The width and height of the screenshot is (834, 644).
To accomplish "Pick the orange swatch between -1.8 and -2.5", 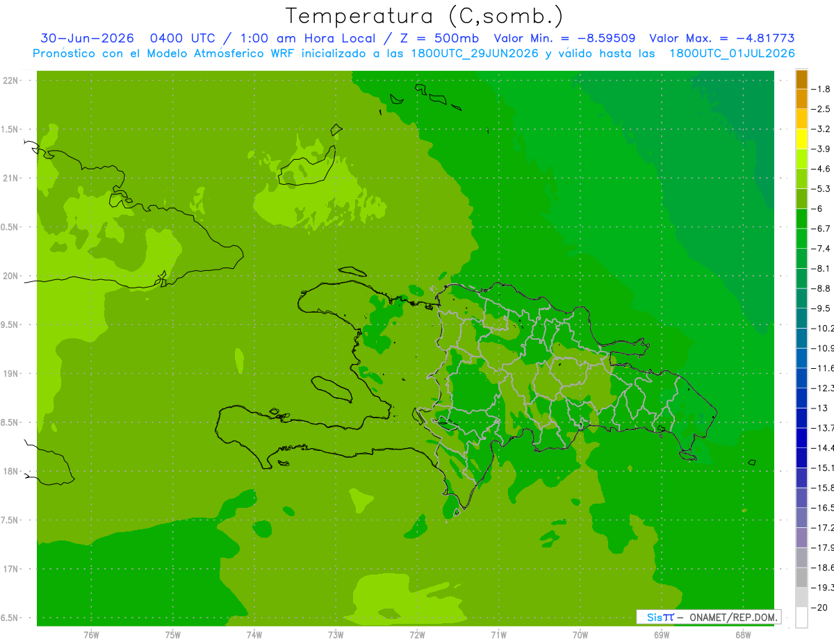I will tap(801, 99).
